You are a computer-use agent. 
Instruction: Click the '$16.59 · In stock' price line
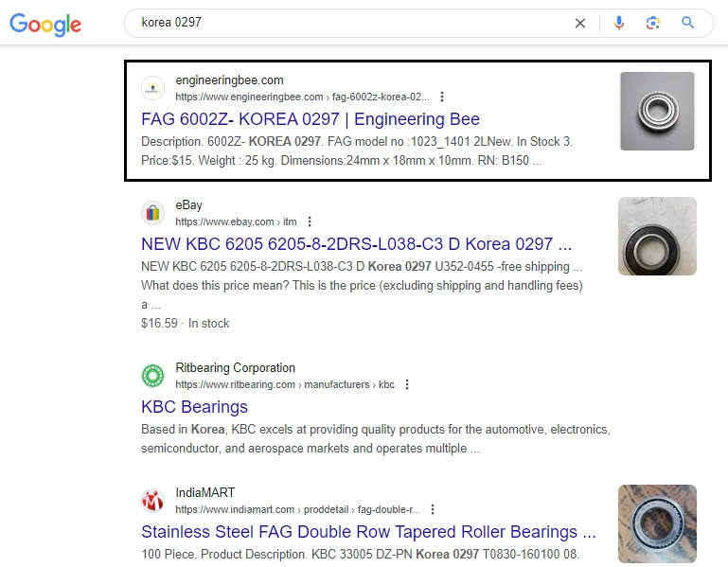click(186, 323)
